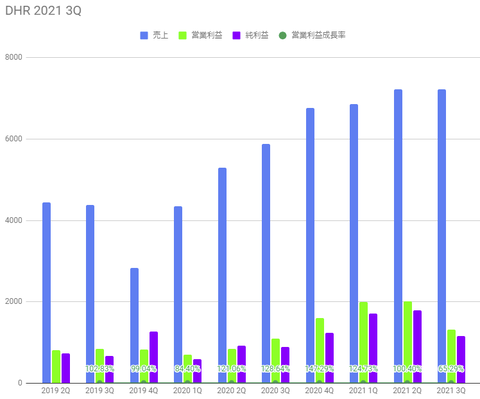This screenshot has height=399, width=480.
Task: Click the 2020 3Q x-axis label
Action: point(275,390)
